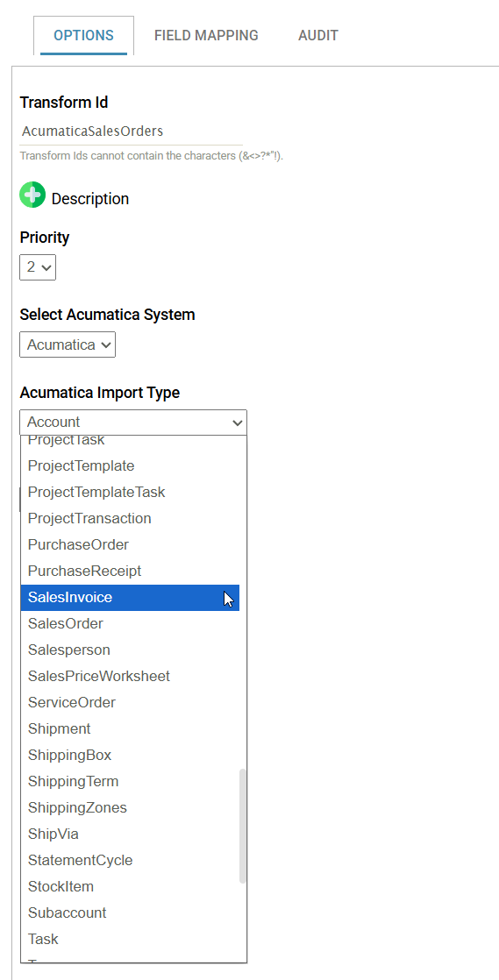The image size is (499, 980).
Task: Pick the Shipment option
Action: (x=130, y=728)
